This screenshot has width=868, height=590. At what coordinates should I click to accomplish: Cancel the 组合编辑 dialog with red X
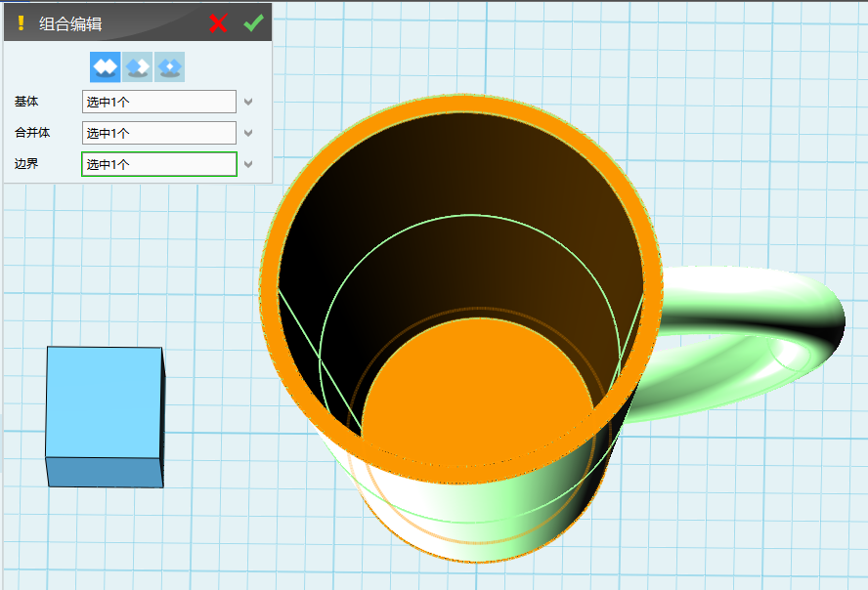pos(218,23)
